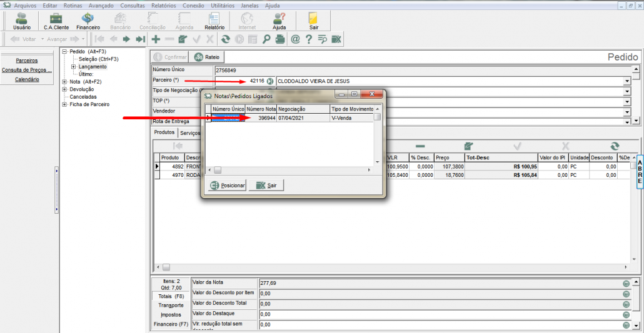644x333 pixels.
Task: Click the printer icon in toolbar
Action: 280,39
